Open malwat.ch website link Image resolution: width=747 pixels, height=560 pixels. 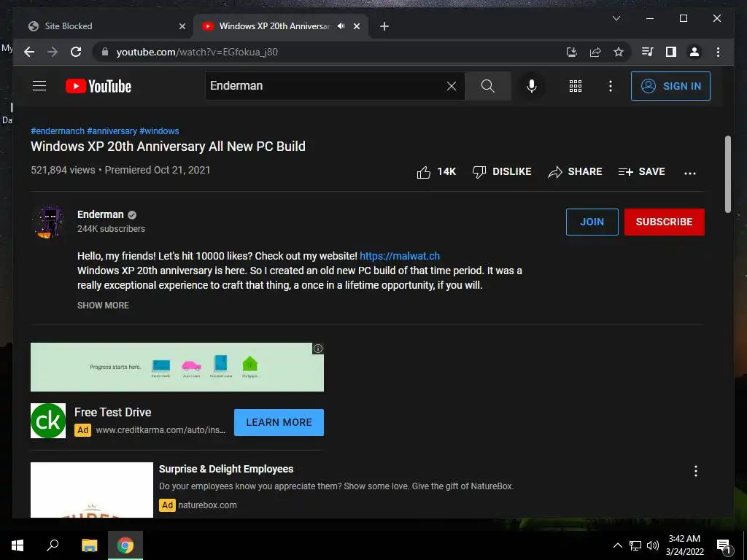[x=400, y=256]
